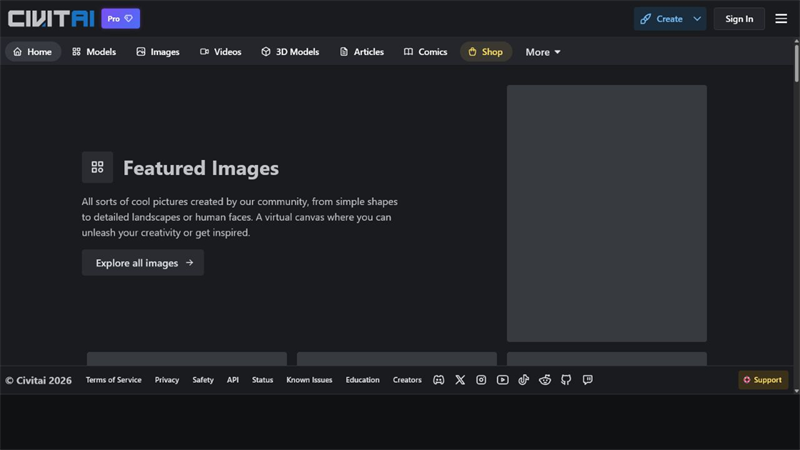Open the Creators link

[x=407, y=380]
